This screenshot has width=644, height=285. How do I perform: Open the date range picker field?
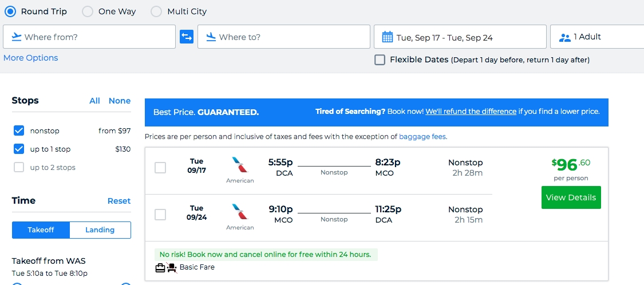pos(460,37)
